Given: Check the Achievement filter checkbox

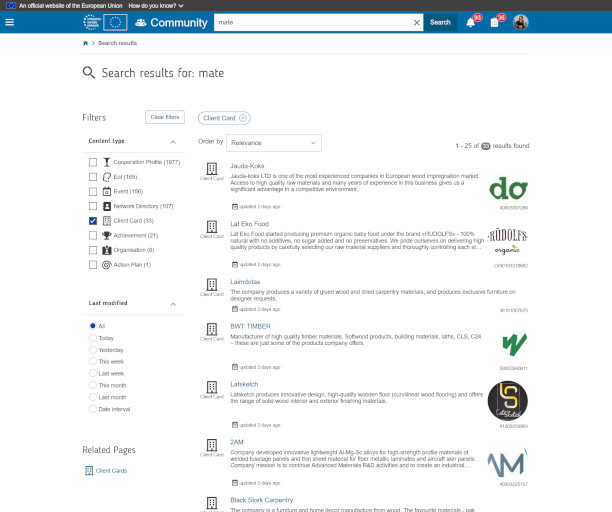Looking at the screenshot, I should coord(93,235).
